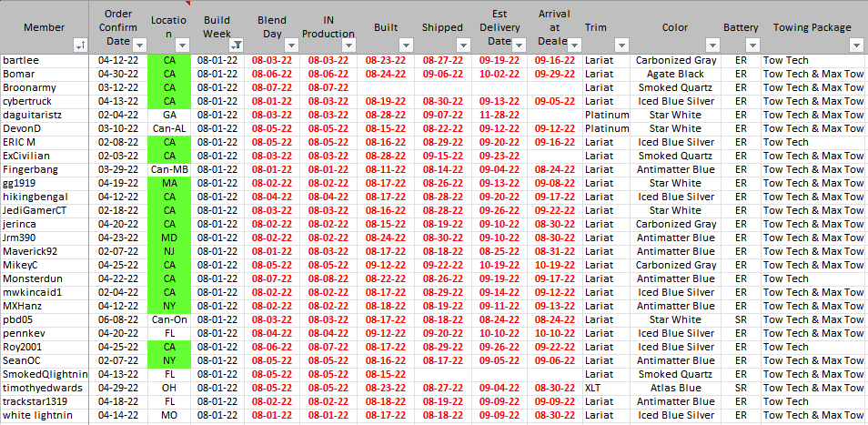This screenshot has width=868, height=425.
Task: Select timothyedwards' XLT trim cell
Action: 593,388
